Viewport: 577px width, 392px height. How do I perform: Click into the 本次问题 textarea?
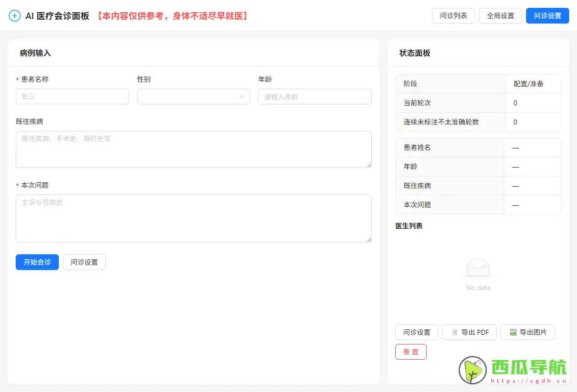coord(193,219)
